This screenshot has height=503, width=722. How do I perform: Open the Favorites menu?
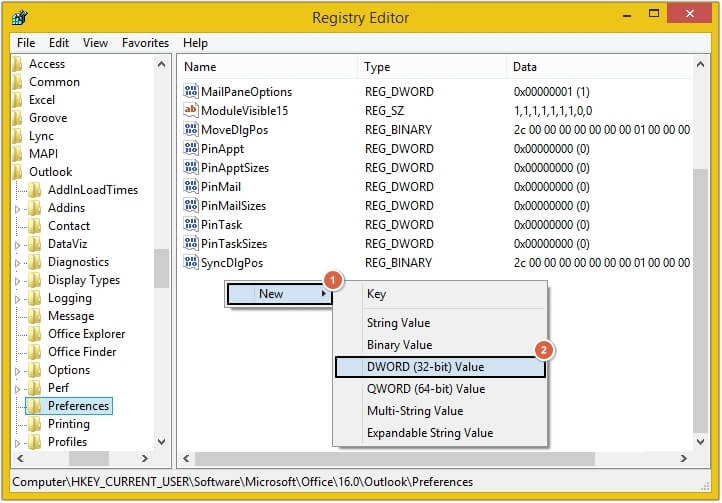tap(146, 43)
